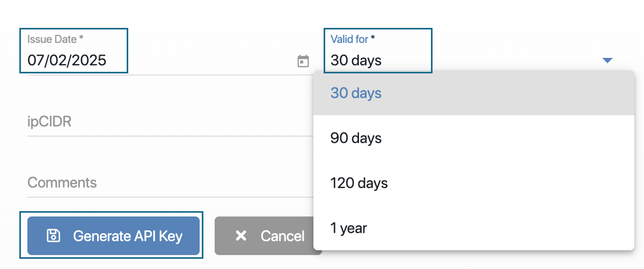The width and height of the screenshot is (644, 269).
Task: Choose 90 days from the list
Action: pyautogui.click(x=356, y=138)
